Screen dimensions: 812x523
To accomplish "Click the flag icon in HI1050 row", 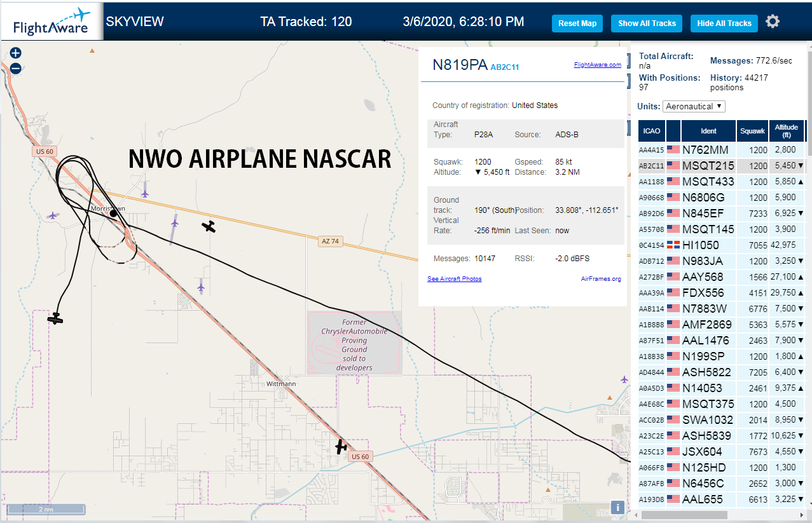I will point(673,245).
